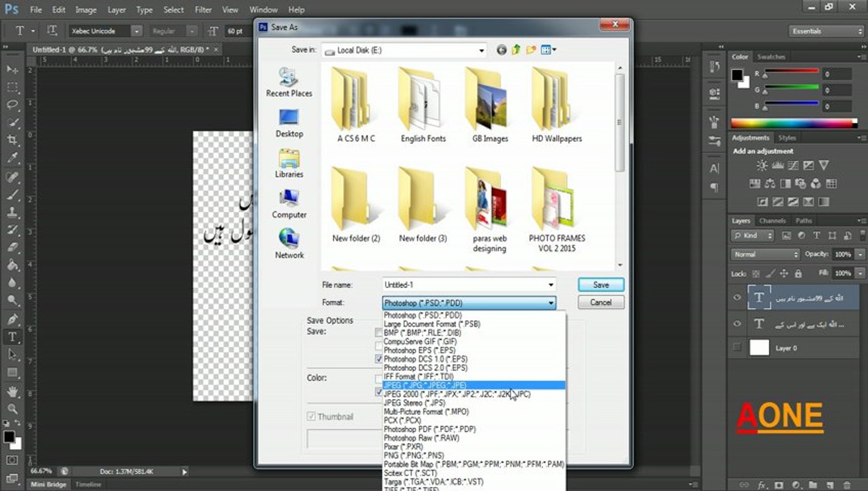
Task: Select the Horizontal Type tool
Action: point(12,337)
